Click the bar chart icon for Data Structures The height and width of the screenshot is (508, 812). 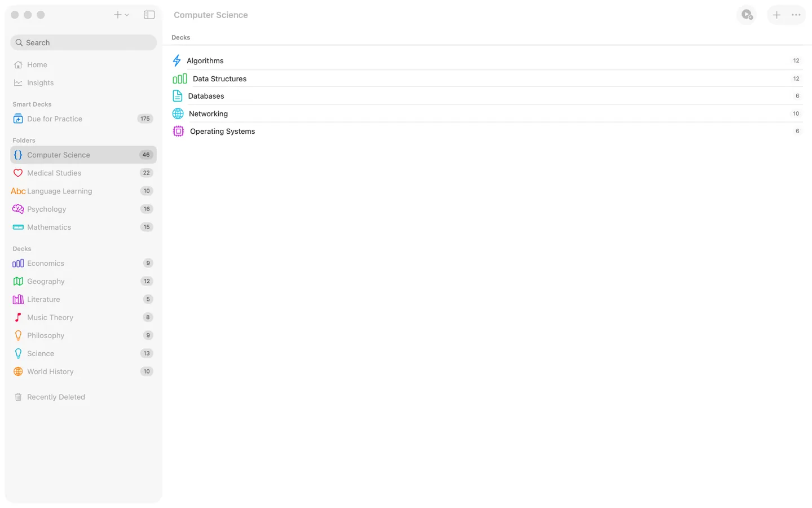tap(180, 78)
